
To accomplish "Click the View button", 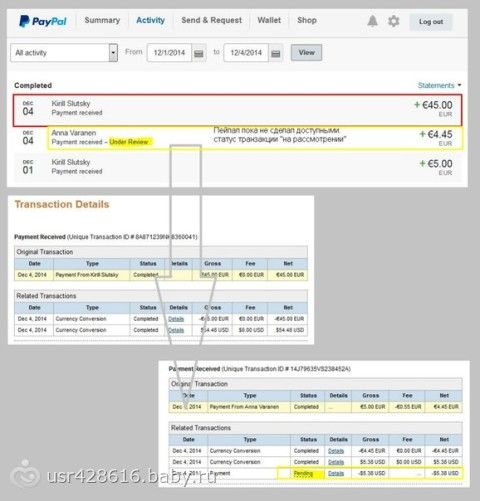I will point(306,53).
